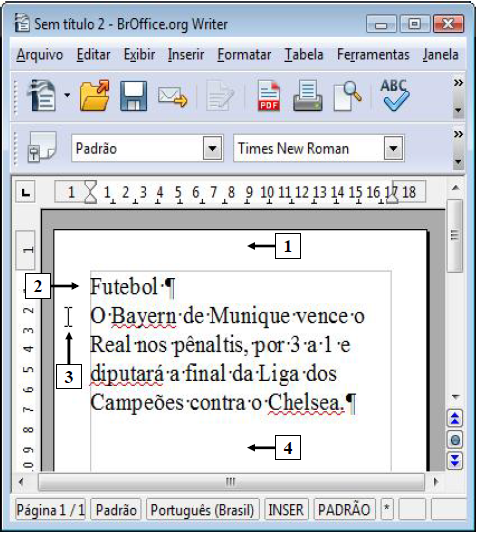The width and height of the screenshot is (477, 533).
Task: Toggle the PADRÃO selection mode field
Action: pos(344,510)
